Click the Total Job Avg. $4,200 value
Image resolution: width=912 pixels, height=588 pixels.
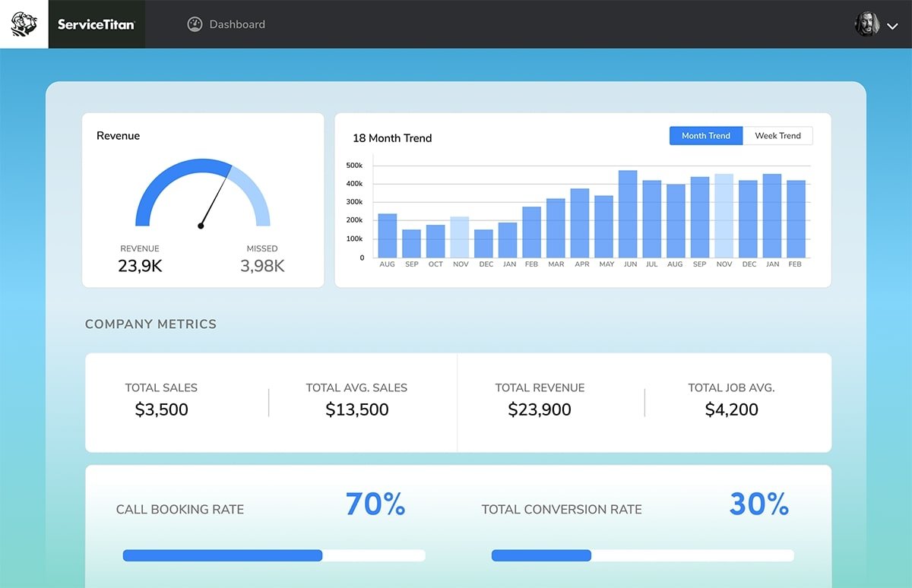click(731, 409)
